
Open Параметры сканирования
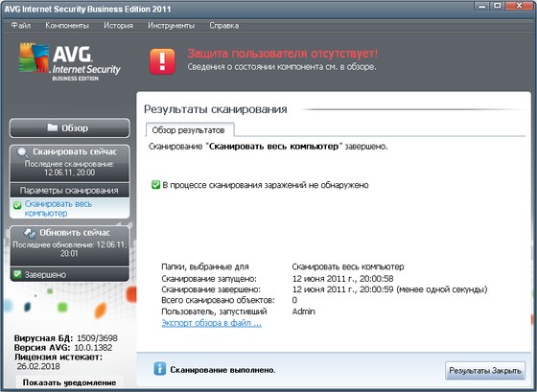pos(70,191)
